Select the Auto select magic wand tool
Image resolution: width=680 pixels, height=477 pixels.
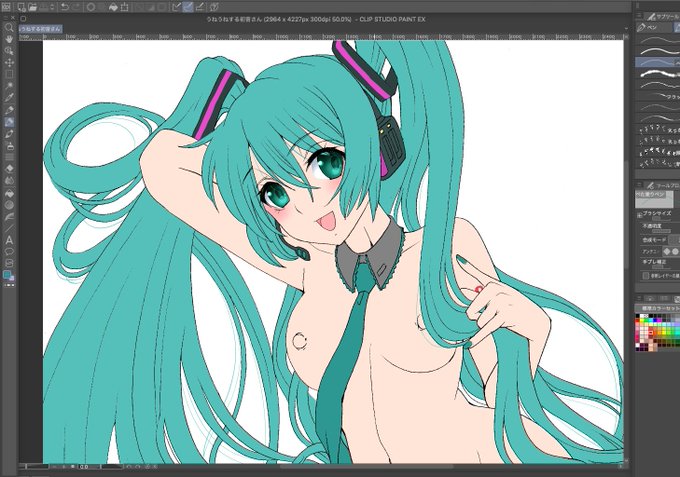[9, 86]
